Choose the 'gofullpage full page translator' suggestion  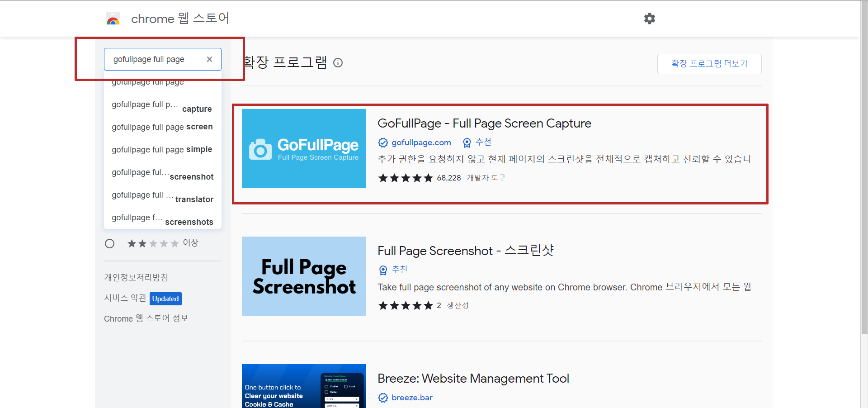coord(163,198)
